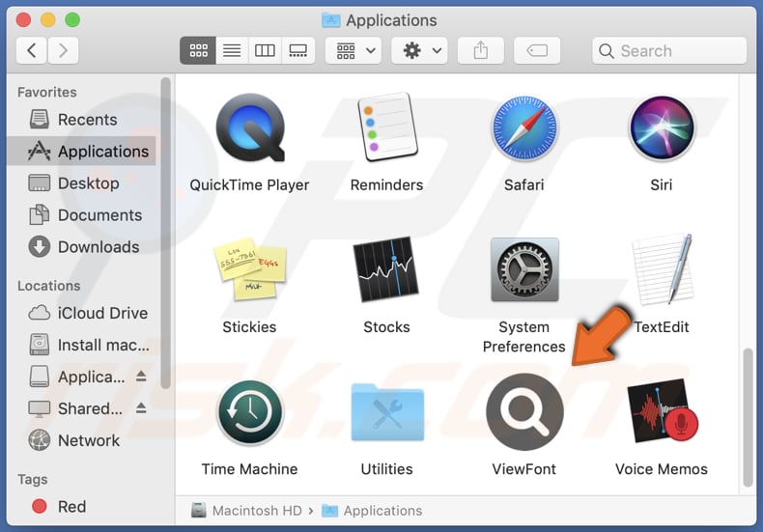Open the Reminders app icon
The image size is (763, 532).
coord(387,127)
